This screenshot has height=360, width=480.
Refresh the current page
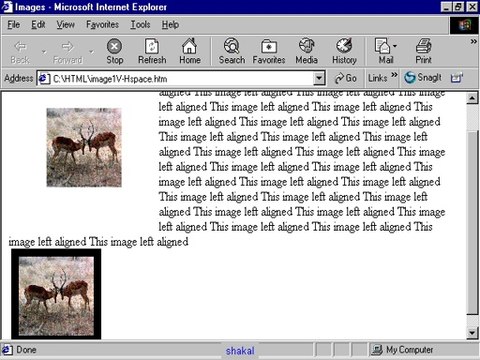click(152, 52)
